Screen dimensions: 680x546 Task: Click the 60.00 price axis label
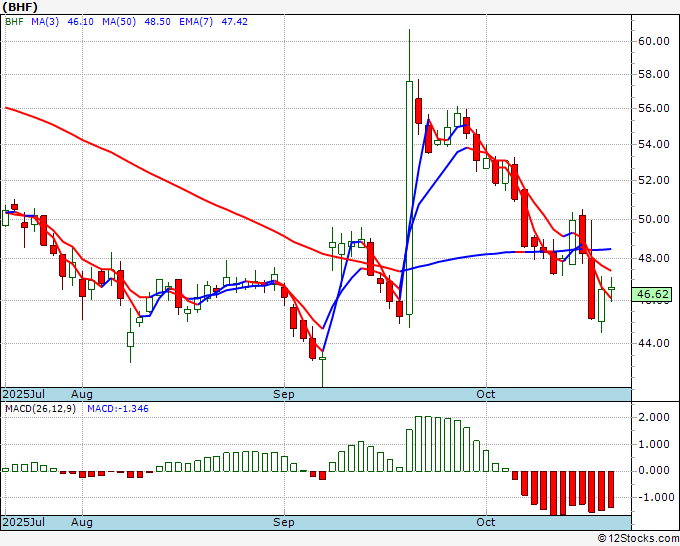654,41
